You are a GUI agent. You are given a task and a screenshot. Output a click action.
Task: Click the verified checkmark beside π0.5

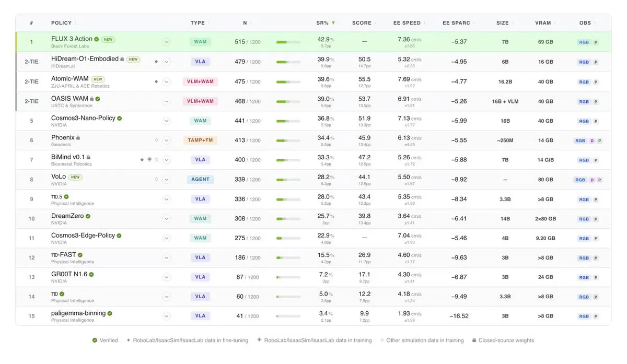tap(66, 197)
